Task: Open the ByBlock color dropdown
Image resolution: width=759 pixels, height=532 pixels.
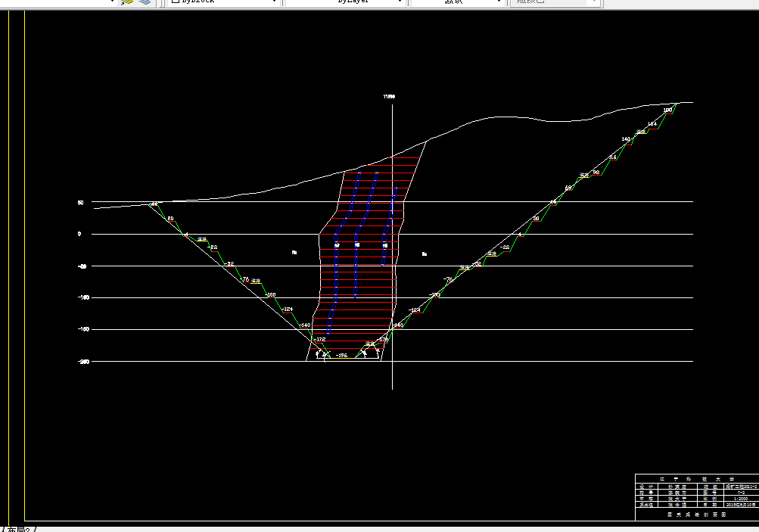Action: [x=224, y=2]
